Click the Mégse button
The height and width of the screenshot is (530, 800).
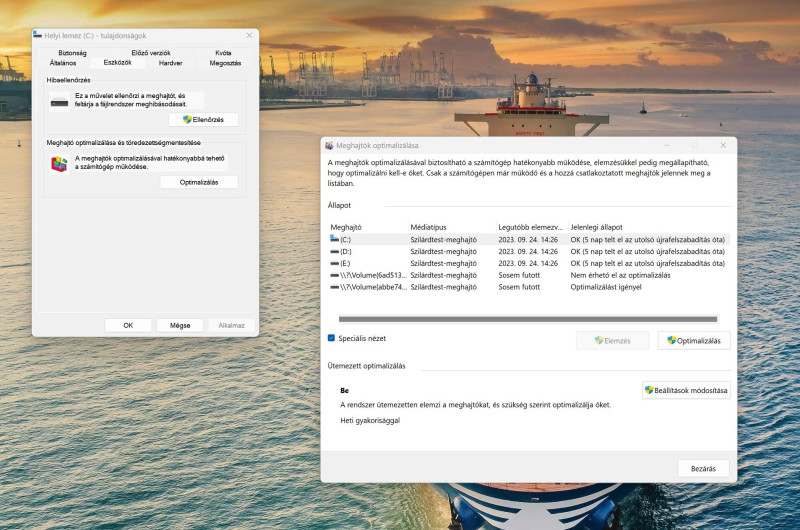tap(180, 325)
